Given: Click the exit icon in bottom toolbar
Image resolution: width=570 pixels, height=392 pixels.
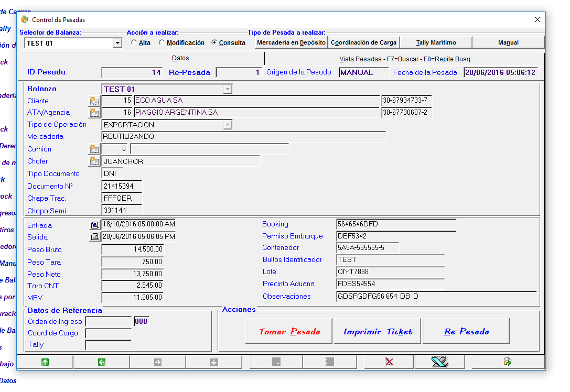Looking at the screenshot, I should (x=507, y=362).
